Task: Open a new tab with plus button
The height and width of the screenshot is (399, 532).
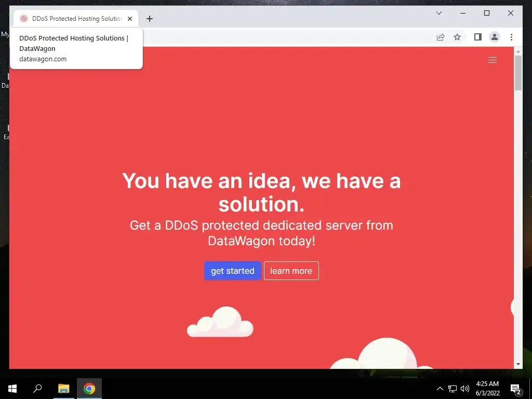Action: tap(150, 19)
